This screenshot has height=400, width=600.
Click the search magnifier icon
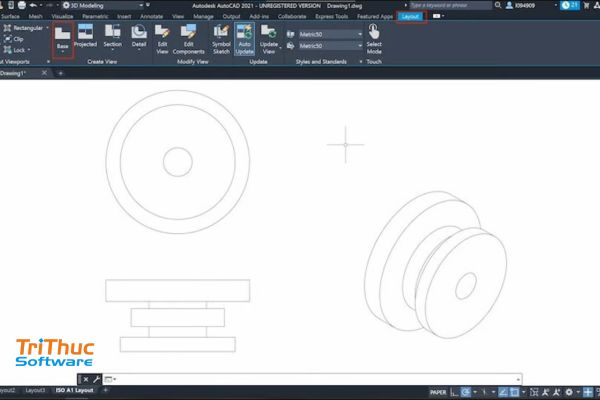[498, 5]
